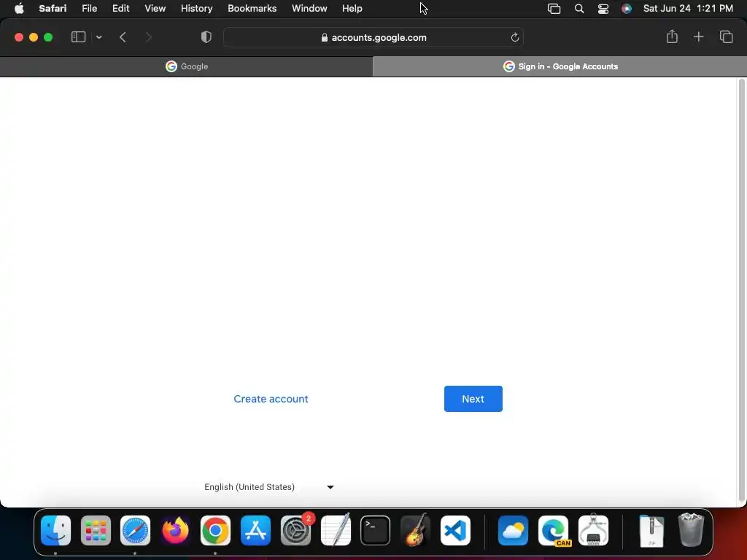The width and height of the screenshot is (747, 560).
Task: Open TextEdit from the Dock
Action: (x=336, y=530)
